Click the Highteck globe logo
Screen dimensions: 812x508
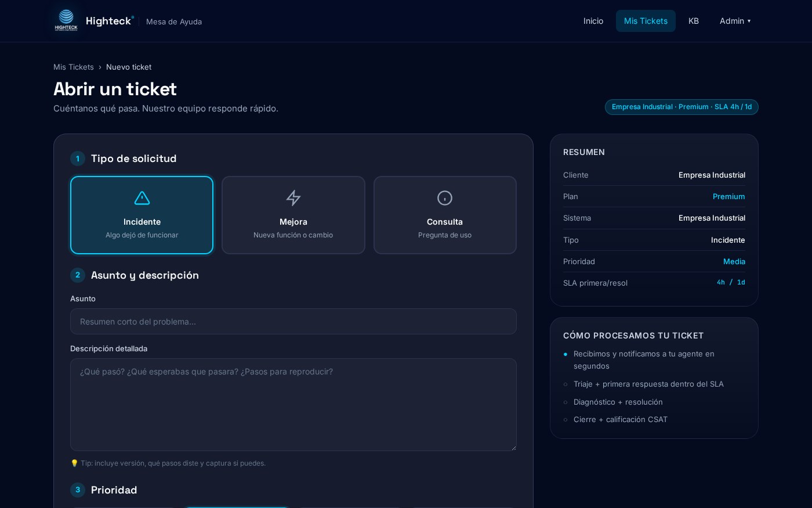click(x=66, y=20)
